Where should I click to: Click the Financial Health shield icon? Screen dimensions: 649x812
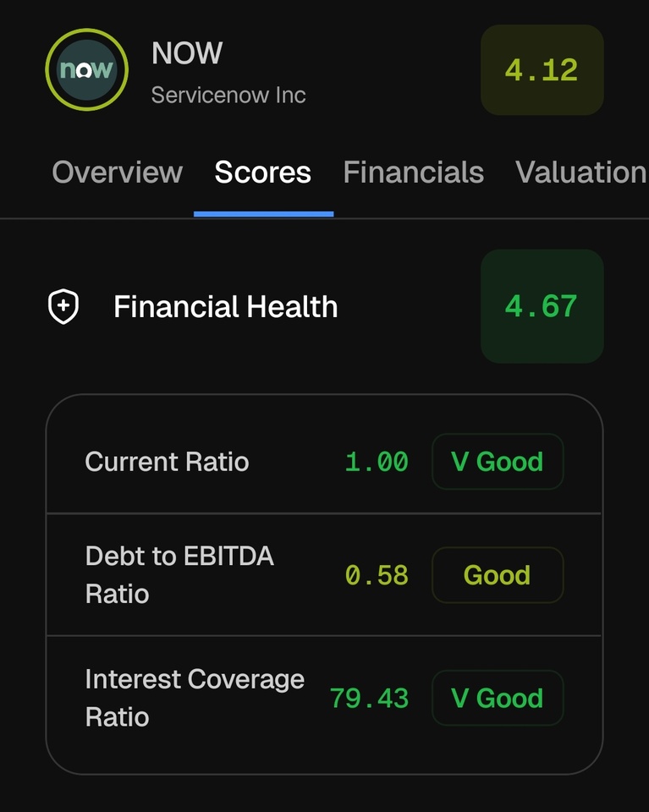(x=63, y=306)
